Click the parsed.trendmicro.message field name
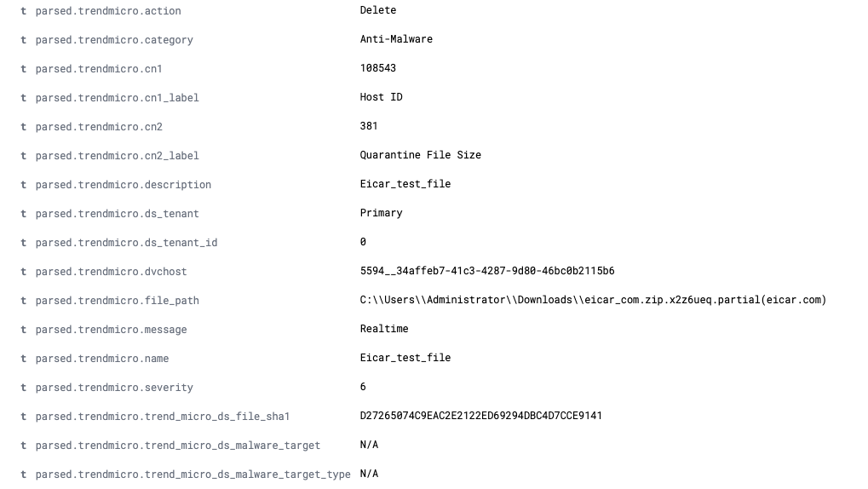Image resolution: width=868 pixels, height=489 pixels. point(111,330)
